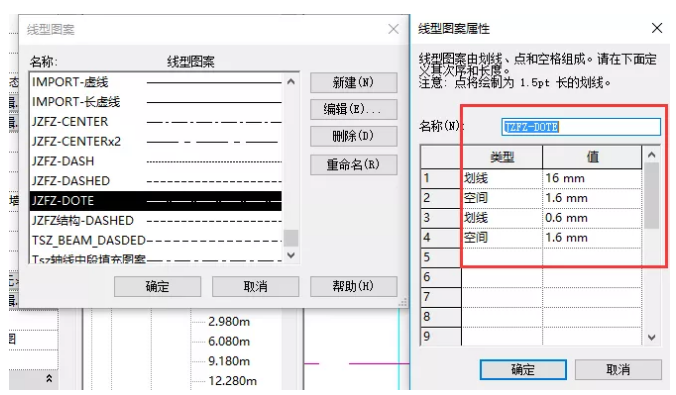Click the properties table scrollbar thumb
Viewport: 676px width, 395px height.
point(651,196)
